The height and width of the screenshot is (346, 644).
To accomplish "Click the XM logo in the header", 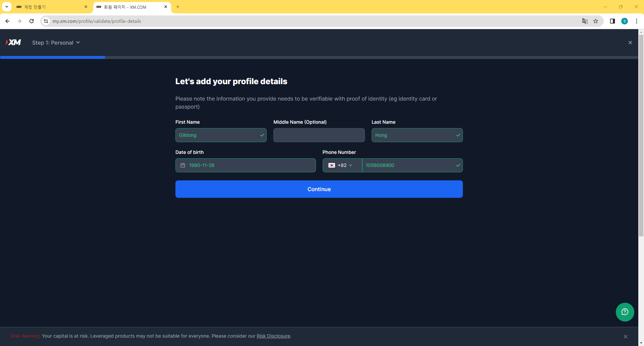I will click(x=13, y=42).
